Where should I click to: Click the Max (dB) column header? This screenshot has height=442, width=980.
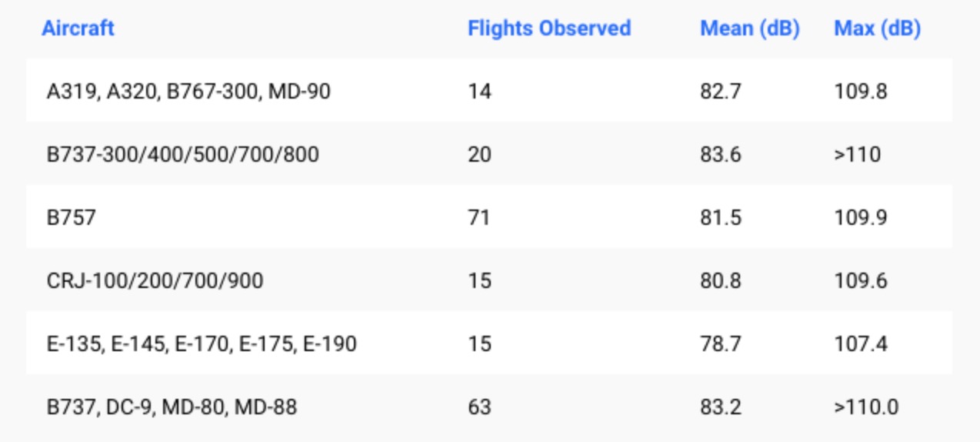point(877,28)
